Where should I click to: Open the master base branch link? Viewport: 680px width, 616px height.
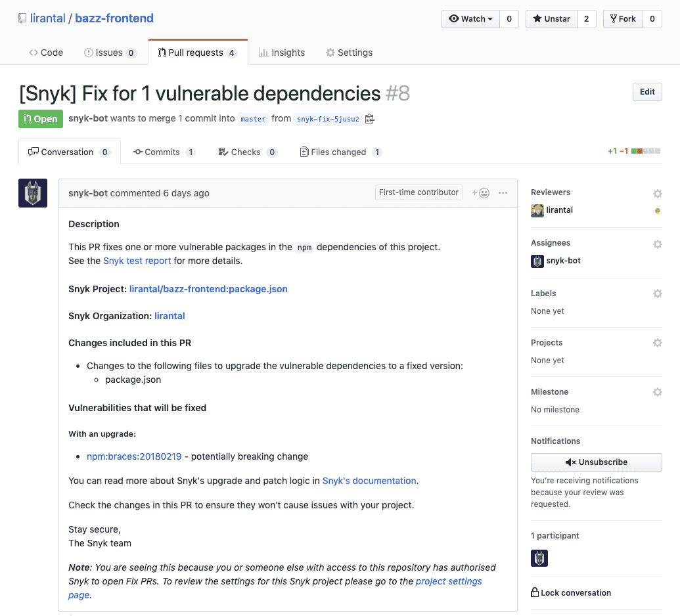253,119
